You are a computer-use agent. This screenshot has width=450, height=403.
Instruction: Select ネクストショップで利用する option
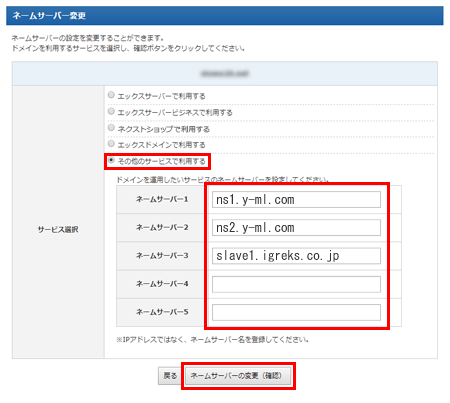coord(111,128)
